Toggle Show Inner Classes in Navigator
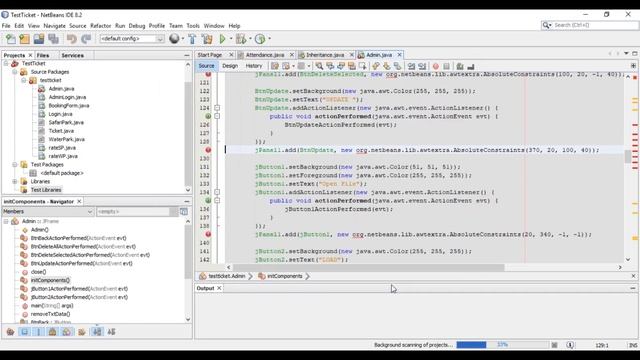Viewport: 640px width, 360px height. click(67, 332)
